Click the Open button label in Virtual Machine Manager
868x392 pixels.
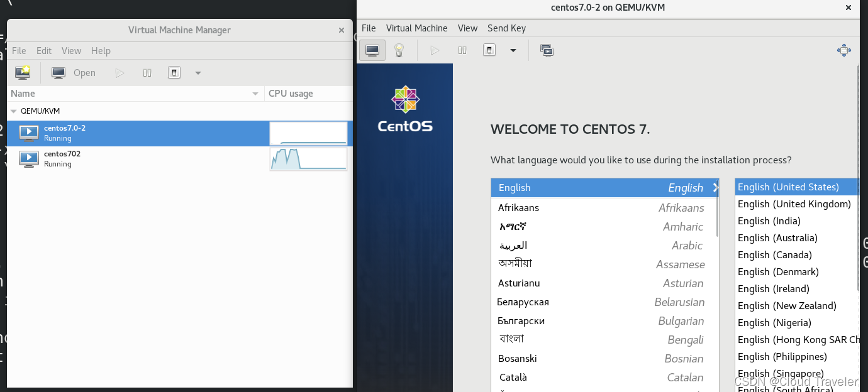(84, 73)
